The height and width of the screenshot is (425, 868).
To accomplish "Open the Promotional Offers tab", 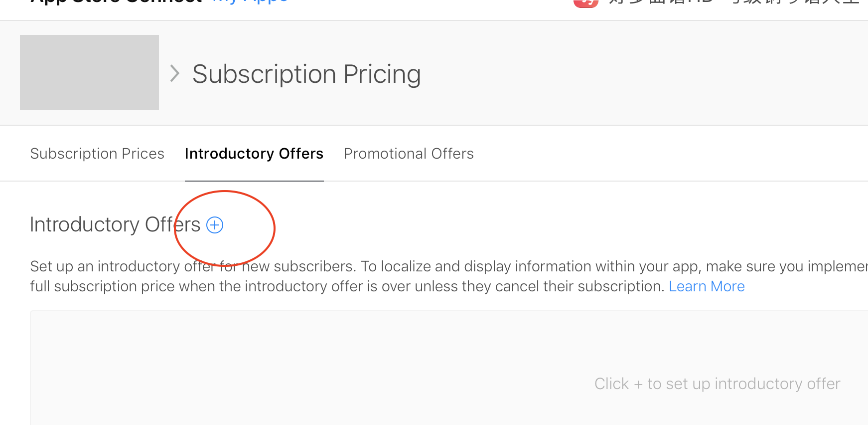I will click(409, 154).
